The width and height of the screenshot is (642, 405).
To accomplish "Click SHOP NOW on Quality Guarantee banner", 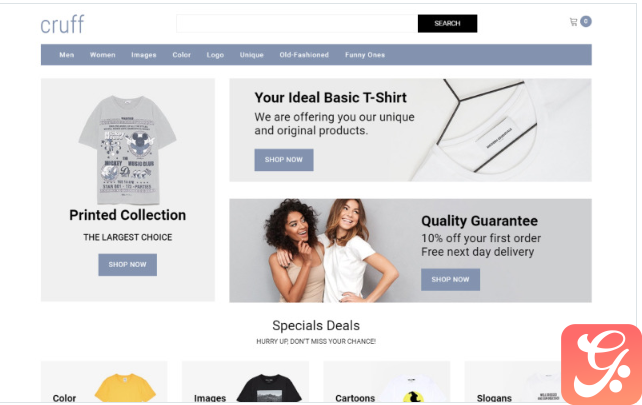I will (450, 280).
